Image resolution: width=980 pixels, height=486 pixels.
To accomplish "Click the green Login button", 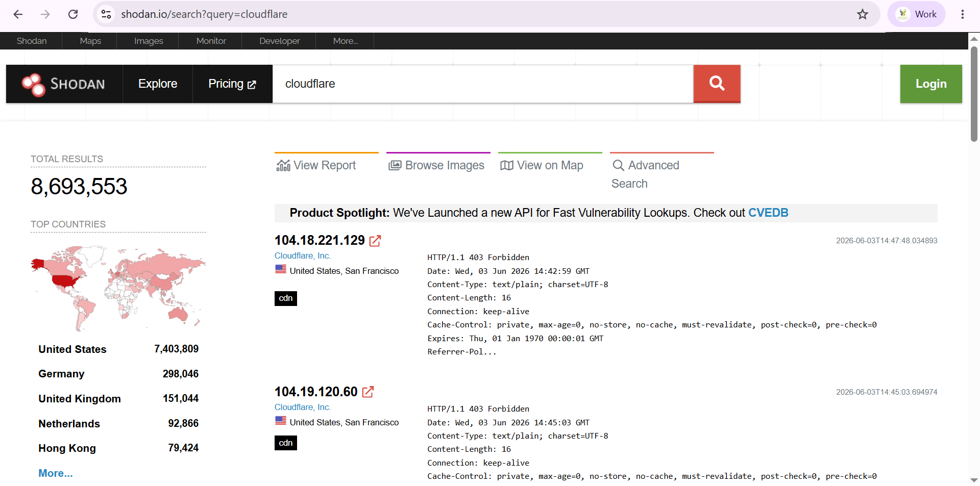I will [x=931, y=84].
